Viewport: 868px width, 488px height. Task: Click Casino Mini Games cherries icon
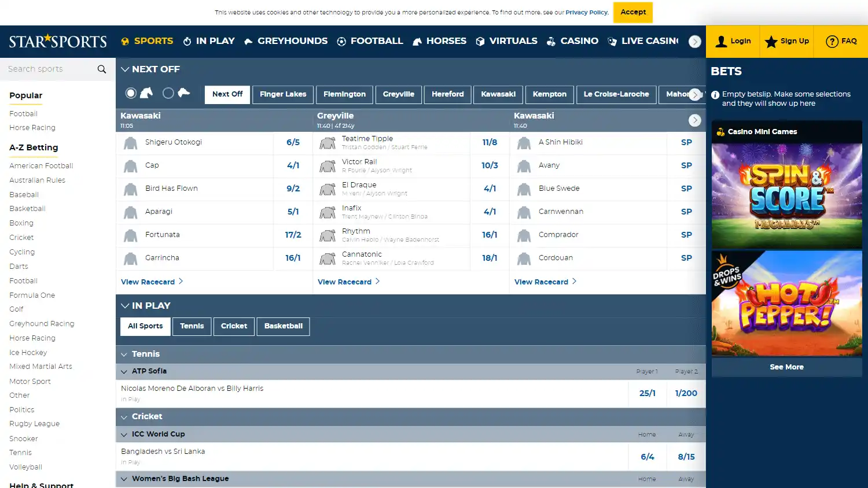(720, 132)
